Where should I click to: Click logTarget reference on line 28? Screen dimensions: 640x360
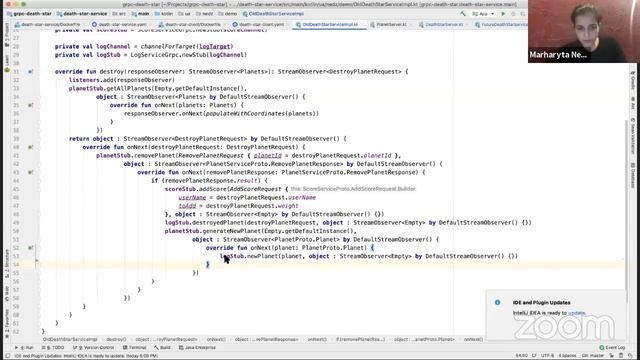tap(215, 47)
